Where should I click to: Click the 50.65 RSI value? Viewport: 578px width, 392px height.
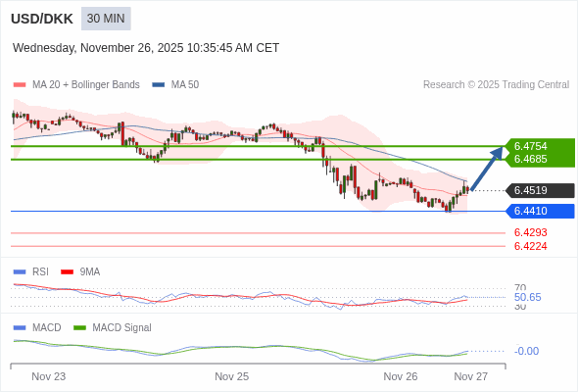(527, 297)
